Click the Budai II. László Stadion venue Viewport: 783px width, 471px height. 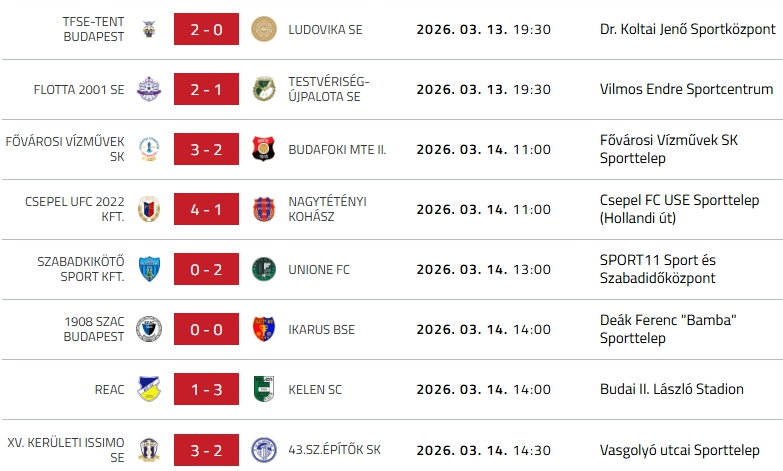point(672,389)
